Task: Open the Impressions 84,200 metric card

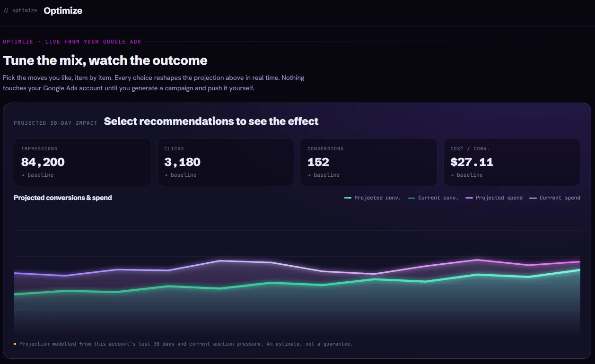Action: click(82, 162)
